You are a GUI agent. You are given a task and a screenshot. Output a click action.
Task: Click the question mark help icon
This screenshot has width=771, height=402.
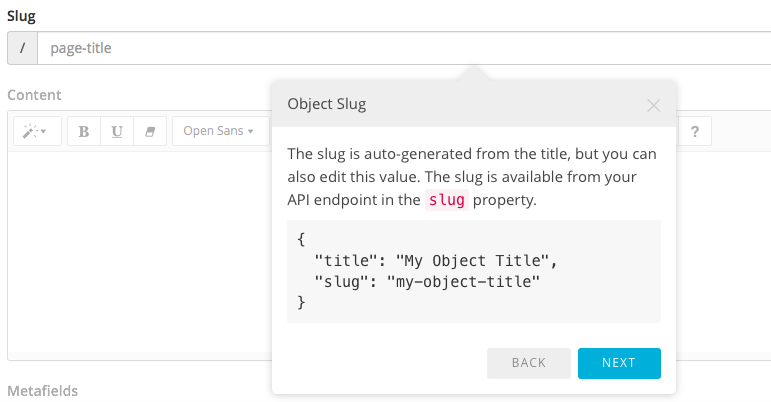pyautogui.click(x=695, y=131)
